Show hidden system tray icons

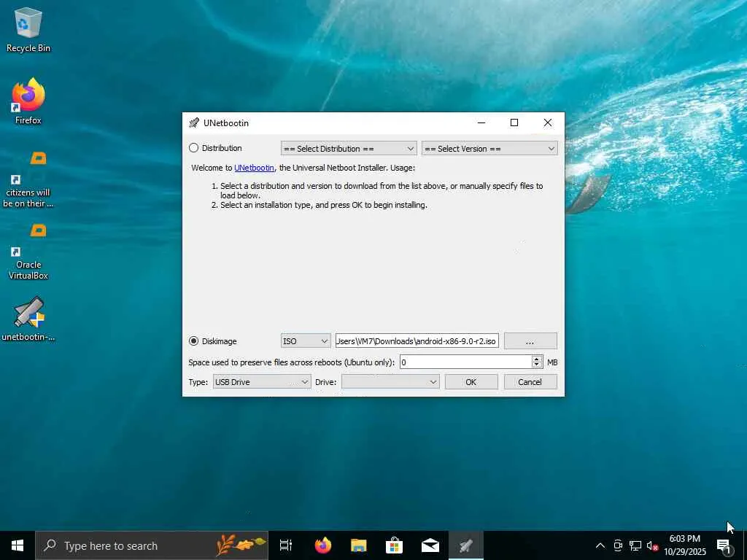click(600, 545)
